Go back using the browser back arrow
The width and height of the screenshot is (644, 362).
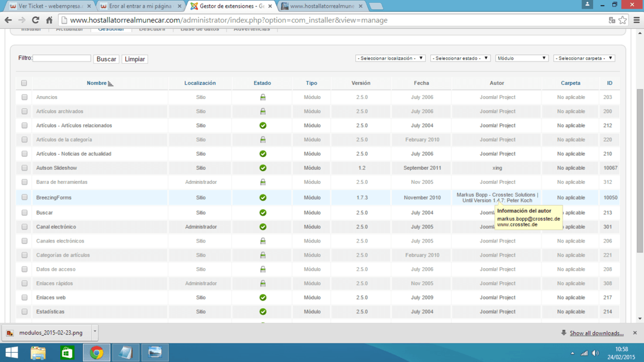[8, 20]
